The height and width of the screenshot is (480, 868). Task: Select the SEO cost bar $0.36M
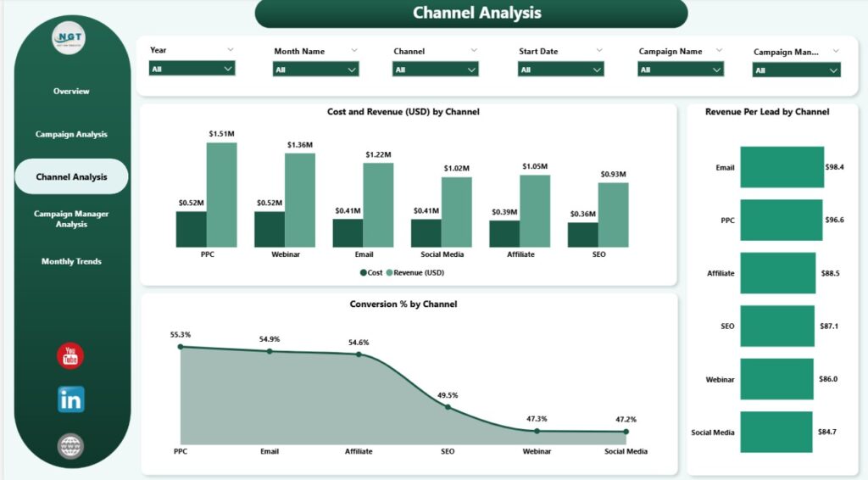(583, 235)
